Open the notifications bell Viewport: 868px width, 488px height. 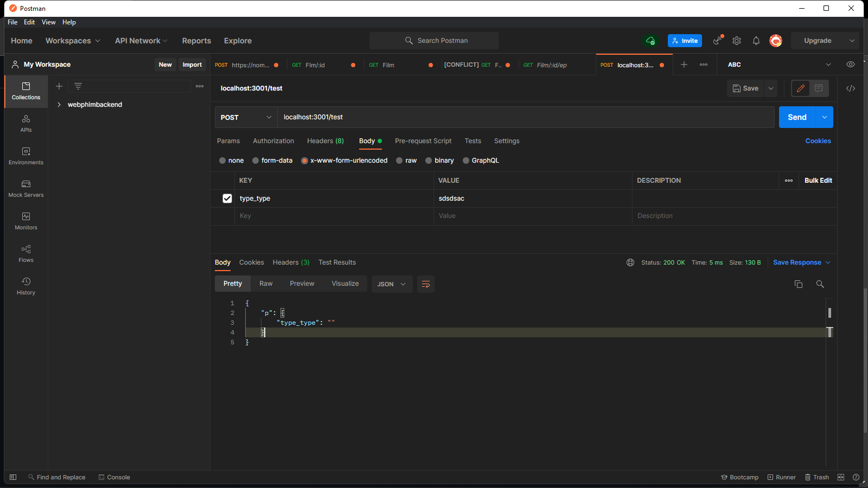click(x=756, y=41)
